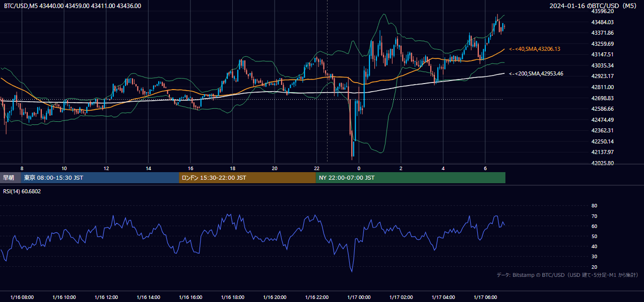Viewport: 644px width, 302px height.
Task: Click the 1/16 08:00 bottom time label
Action: 22,297
